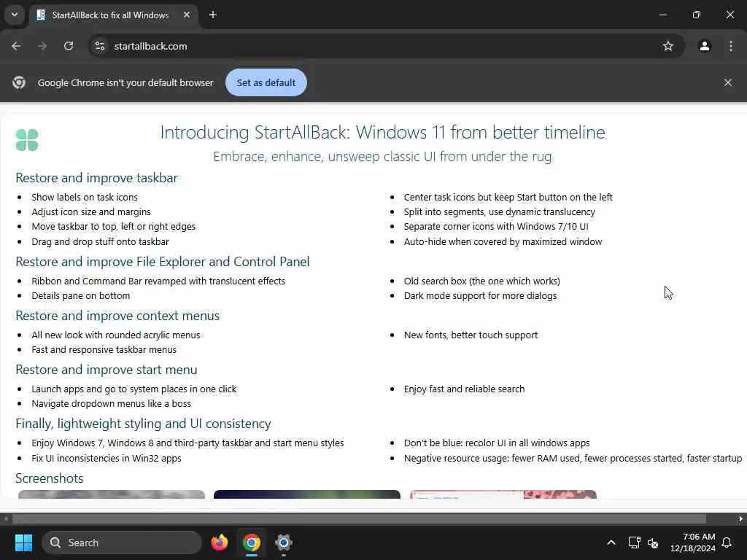The width and height of the screenshot is (747, 560).
Task: Click 'Restore and improve File Explorer and Control Panel'
Action: click(163, 262)
